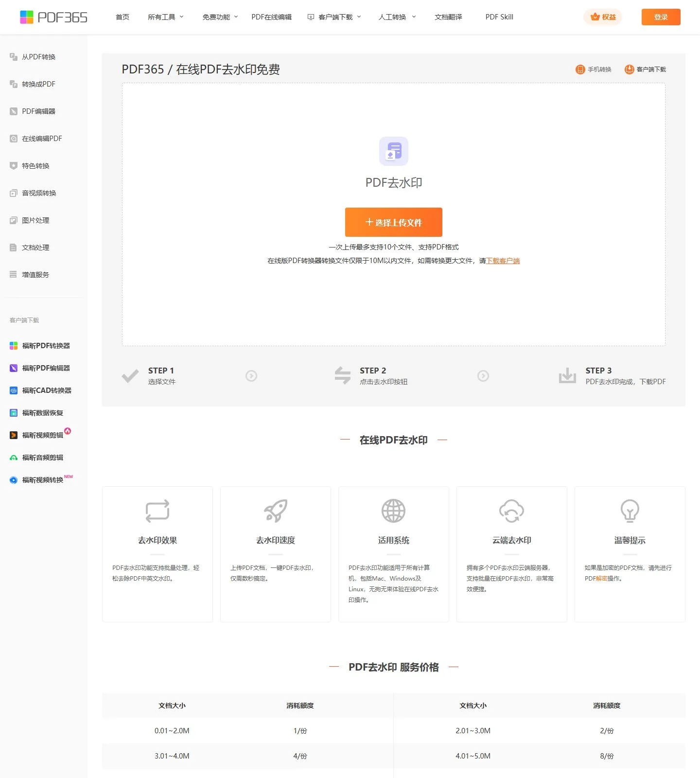700x778 pixels.
Task: Click the 8/份 price cell
Action: 607,756
